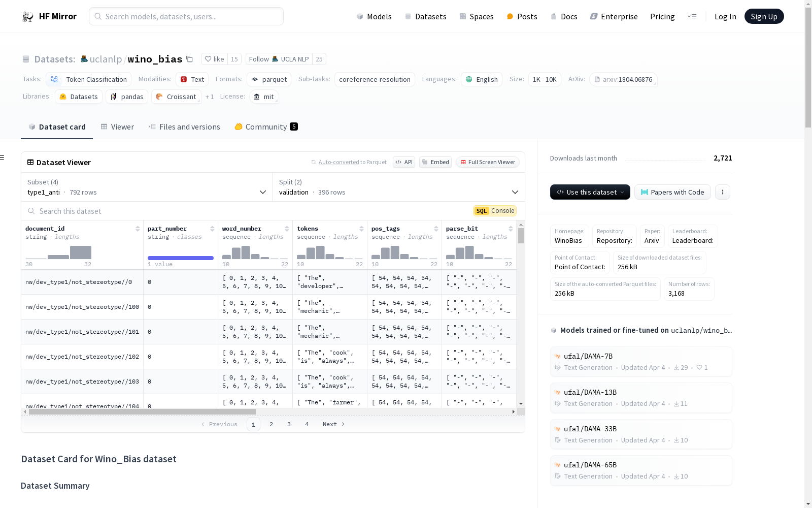Copy the dataset name with the copy icon
The height and width of the screenshot is (508, 812).
[x=189, y=59]
